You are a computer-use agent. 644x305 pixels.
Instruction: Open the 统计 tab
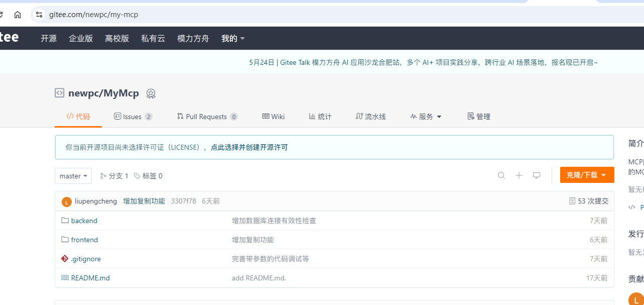320,117
